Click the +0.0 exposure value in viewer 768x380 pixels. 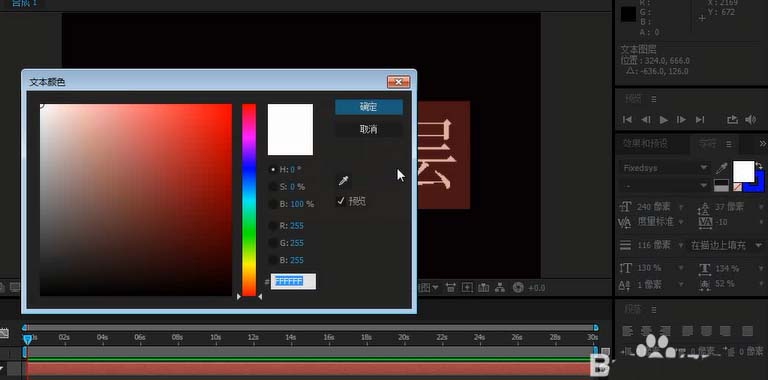click(536, 288)
